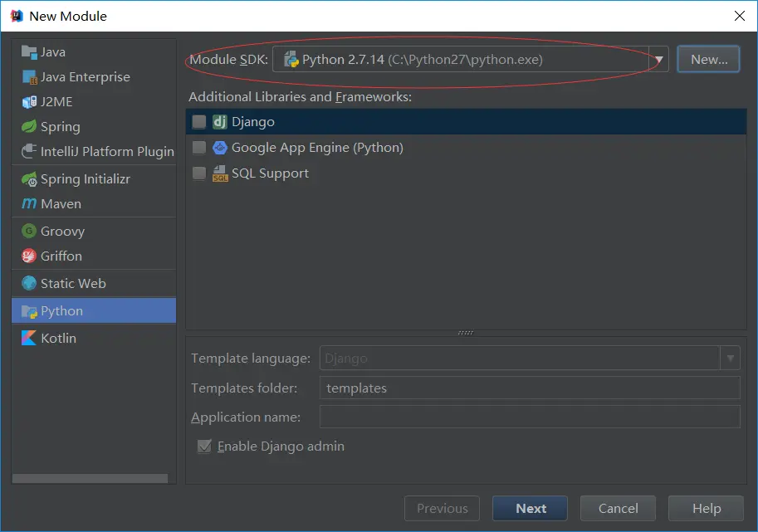Click the Griffon icon
Screen dimensions: 758x532
pyautogui.click(x=29, y=256)
